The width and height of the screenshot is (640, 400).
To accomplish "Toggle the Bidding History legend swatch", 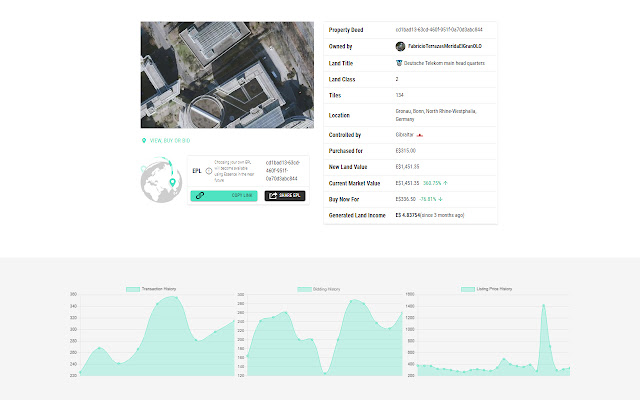I will [304, 289].
